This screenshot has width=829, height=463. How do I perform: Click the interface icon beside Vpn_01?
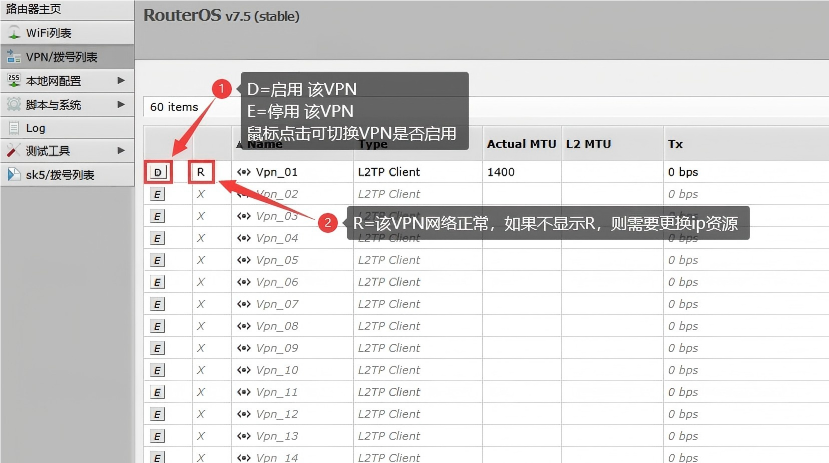point(244,172)
